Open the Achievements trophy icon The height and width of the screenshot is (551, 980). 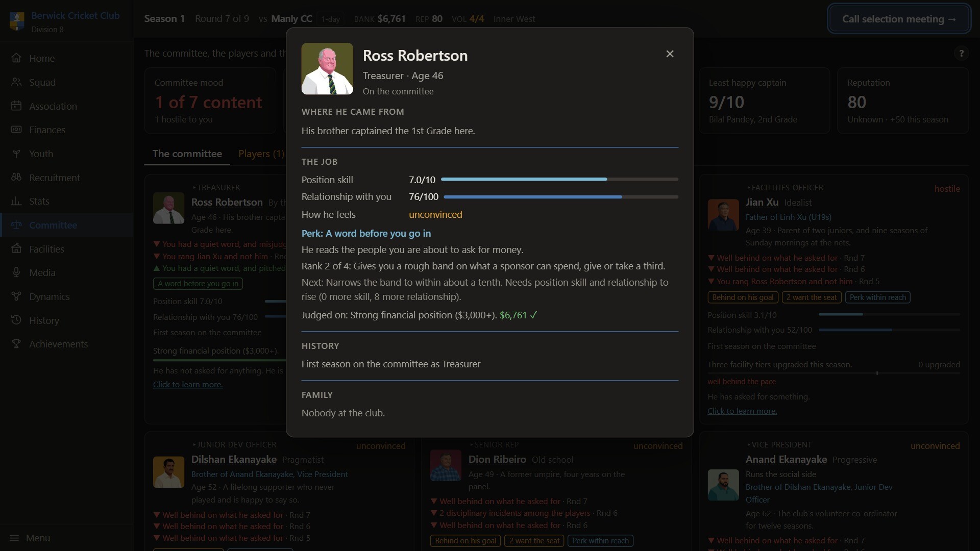pyautogui.click(x=16, y=344)
